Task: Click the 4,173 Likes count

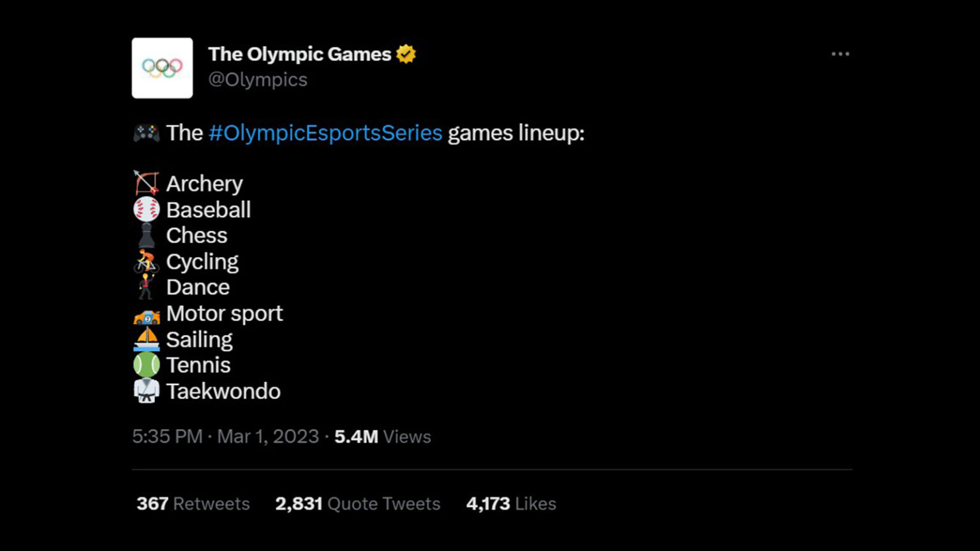Action: tap(510, 503)
